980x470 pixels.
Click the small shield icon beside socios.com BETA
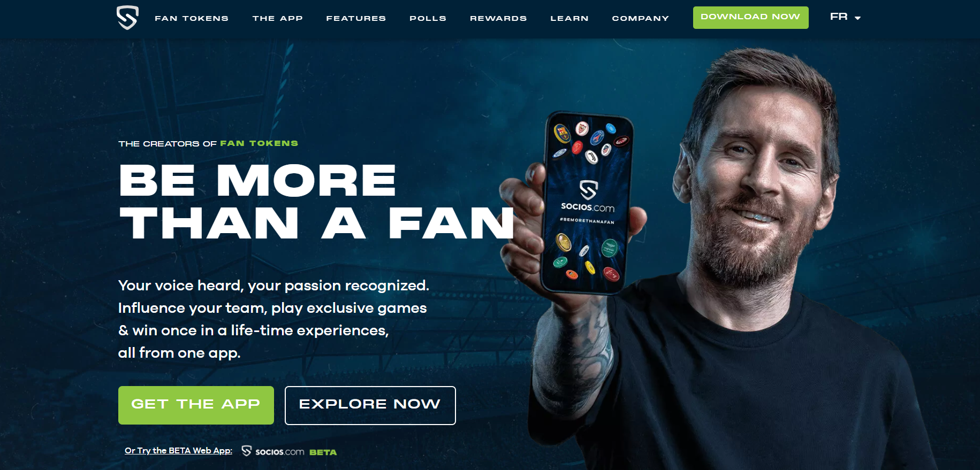click(246, 451)
